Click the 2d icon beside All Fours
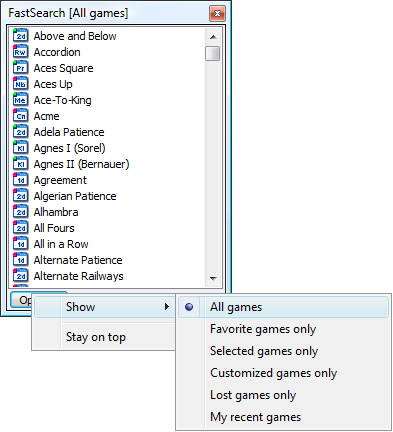 click(20, 228)
